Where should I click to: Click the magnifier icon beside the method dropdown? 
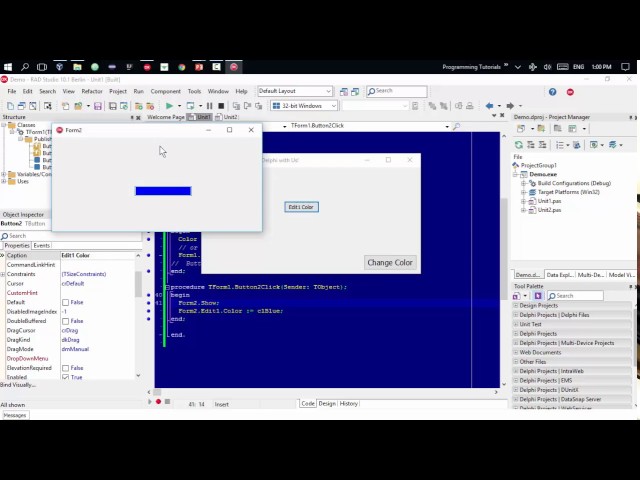tap(456, 126)
